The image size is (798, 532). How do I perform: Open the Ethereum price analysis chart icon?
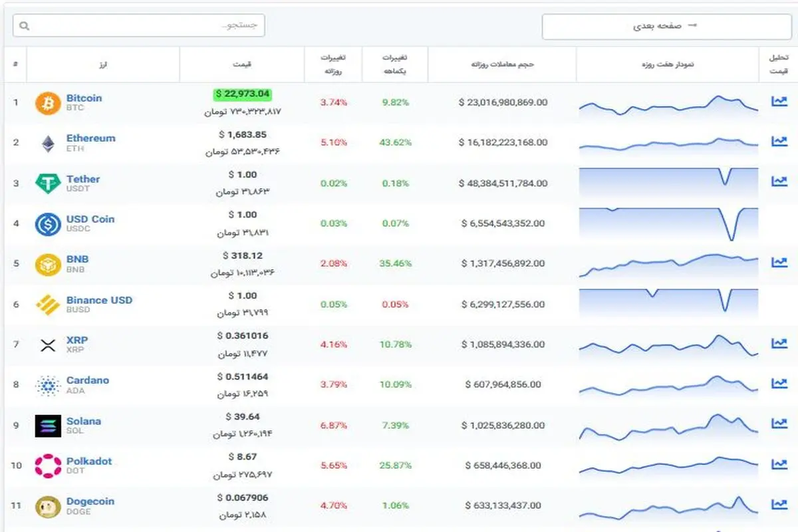(x=779, y=141)
